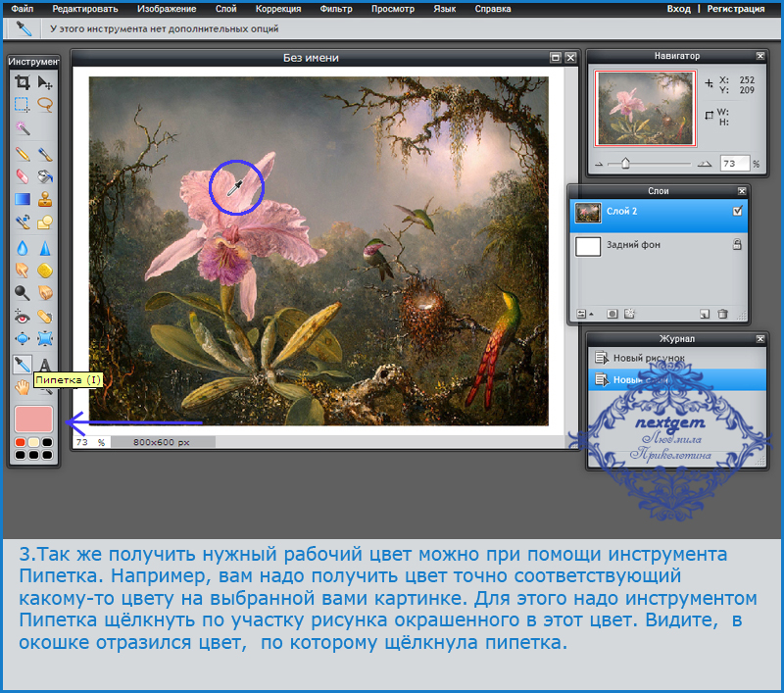Screen dimensions: 784x693
Task: Open the Файл menu
Action: (23, 9)
